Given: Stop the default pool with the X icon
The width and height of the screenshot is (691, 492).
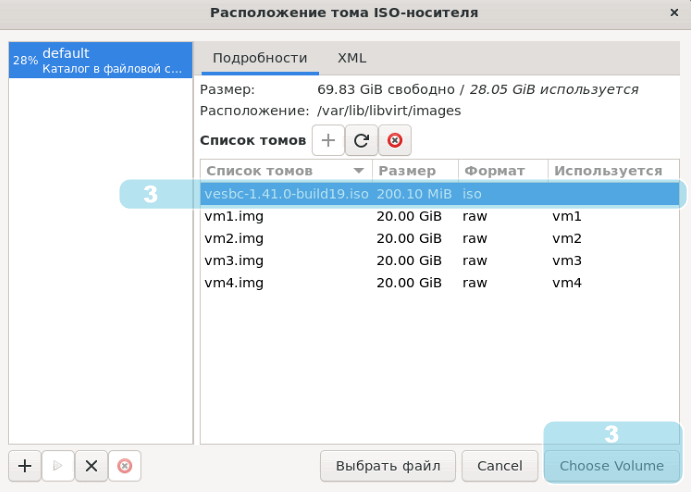Looking at the screenshot, I should pyautogui.click(x=91, y=465).
